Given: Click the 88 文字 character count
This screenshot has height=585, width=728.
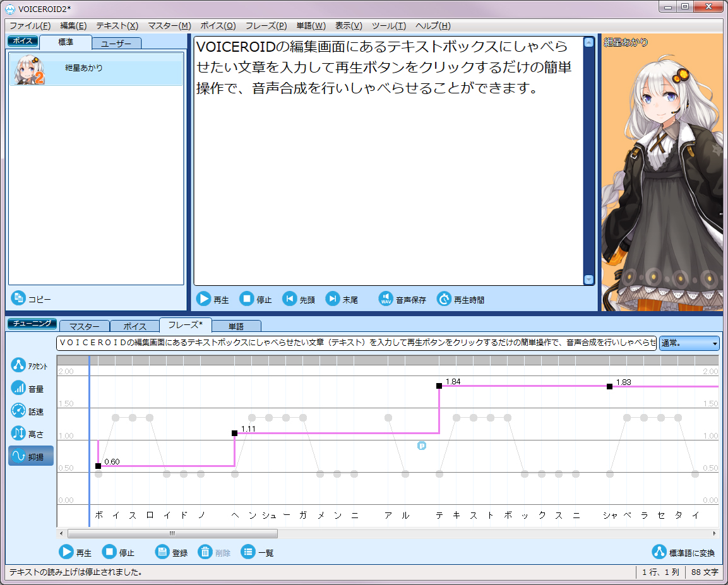Looking at the screenshot, I should tap(704, 572).
